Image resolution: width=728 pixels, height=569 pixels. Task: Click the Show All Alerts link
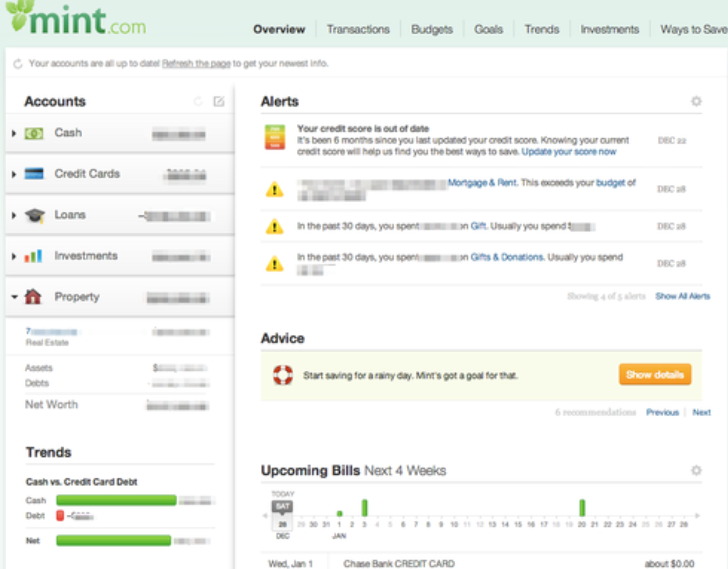(682, 296)
